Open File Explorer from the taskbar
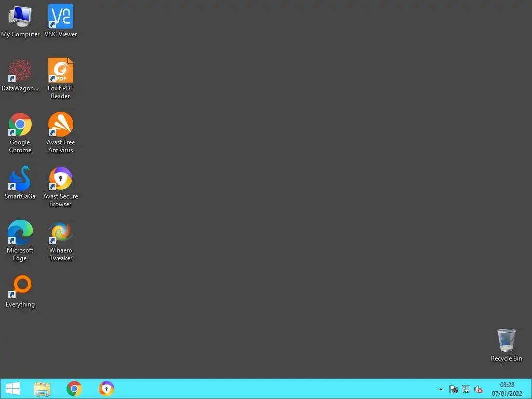532x399 pixels. coord(42,389)
